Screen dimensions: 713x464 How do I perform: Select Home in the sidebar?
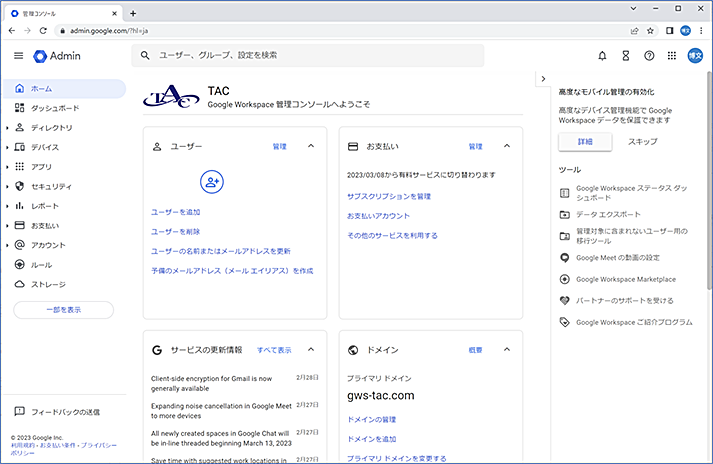click(65, 89)
